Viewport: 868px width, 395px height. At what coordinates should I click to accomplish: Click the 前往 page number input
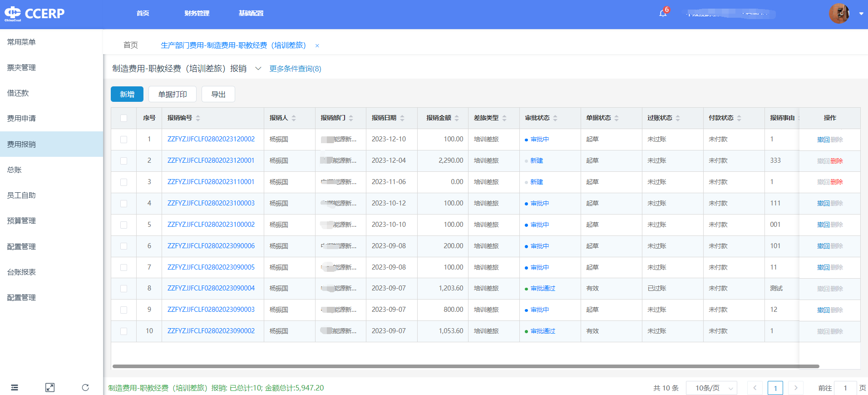click(x=845, y=388)
